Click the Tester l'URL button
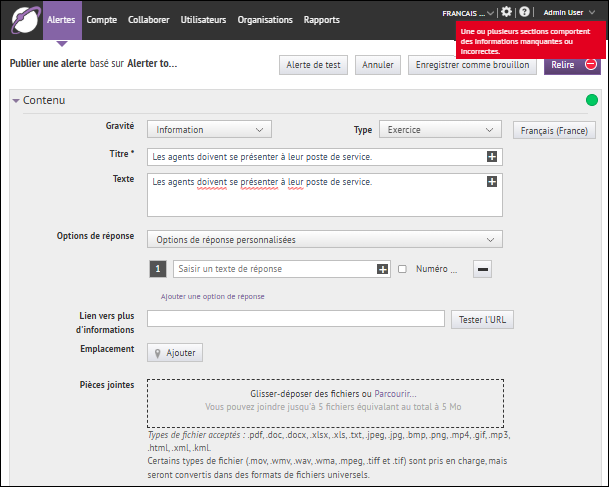Screen dimensions: 609x487 coord(482,320)
